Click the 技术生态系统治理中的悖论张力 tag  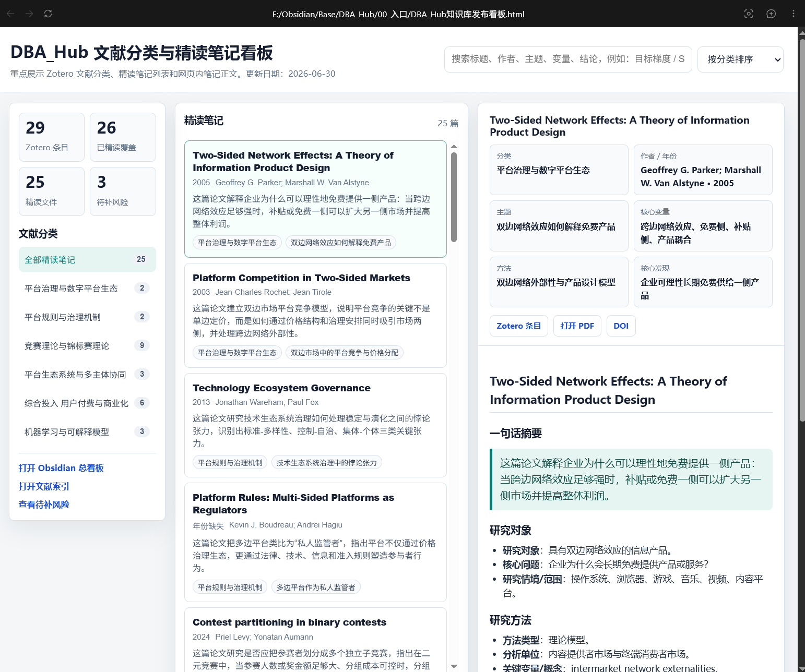coord(327,463)
